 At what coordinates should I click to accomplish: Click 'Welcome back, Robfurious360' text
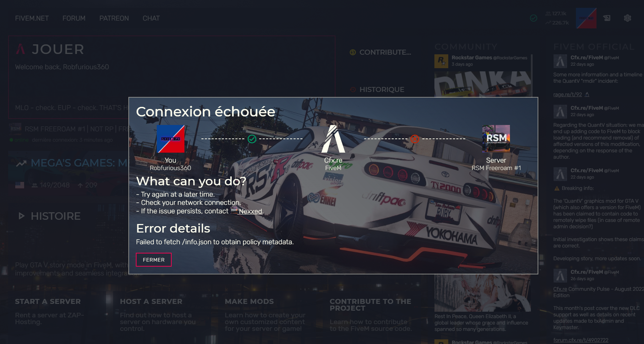[62, 67]
